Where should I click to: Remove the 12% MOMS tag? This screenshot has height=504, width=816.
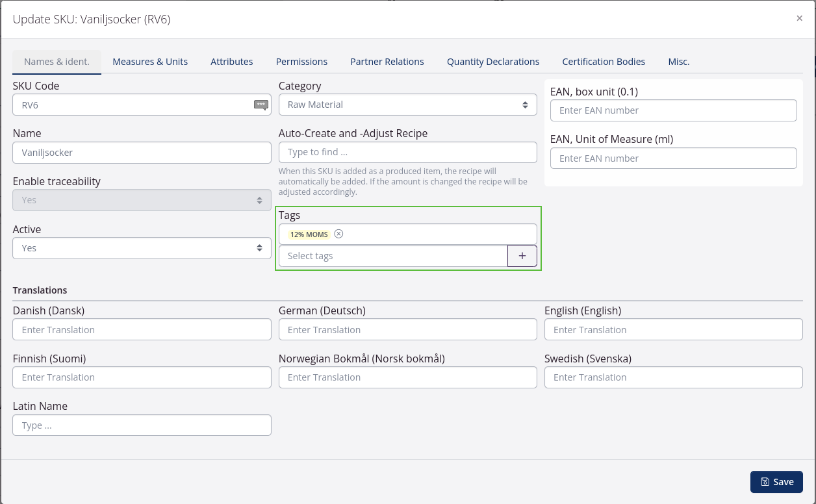(x=338, y=234)
